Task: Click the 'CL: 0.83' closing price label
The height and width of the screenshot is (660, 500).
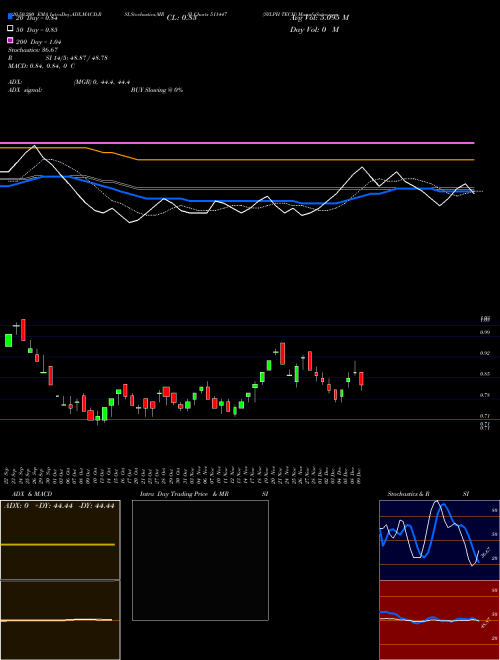Action: tap(181, 18)
